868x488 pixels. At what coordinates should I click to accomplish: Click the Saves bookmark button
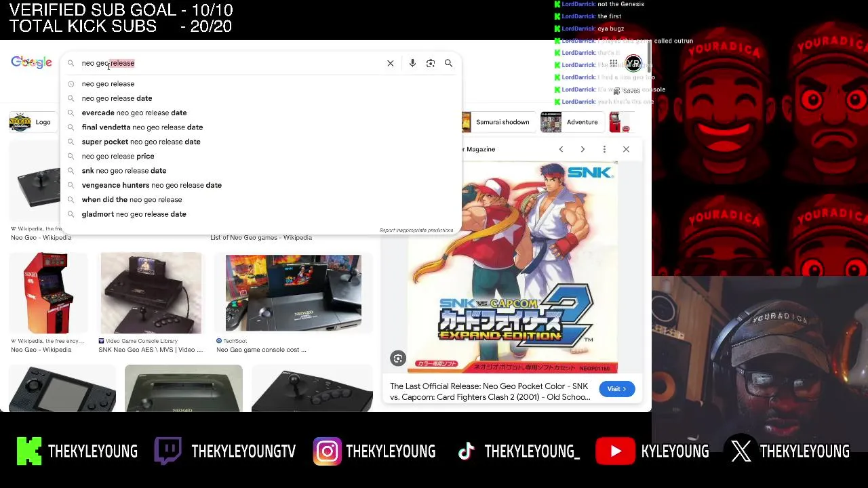tap(627, 91)
